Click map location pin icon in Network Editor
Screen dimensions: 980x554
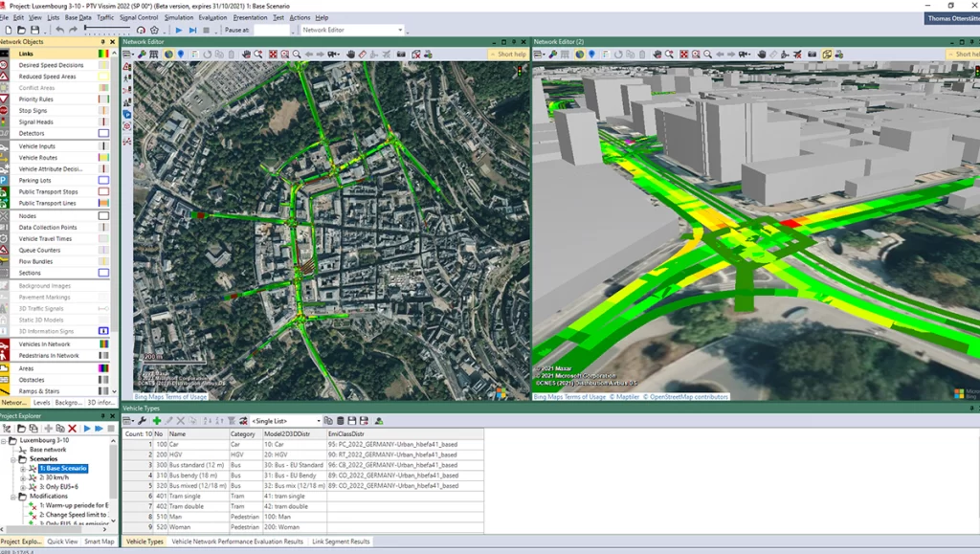click(181, 55)
